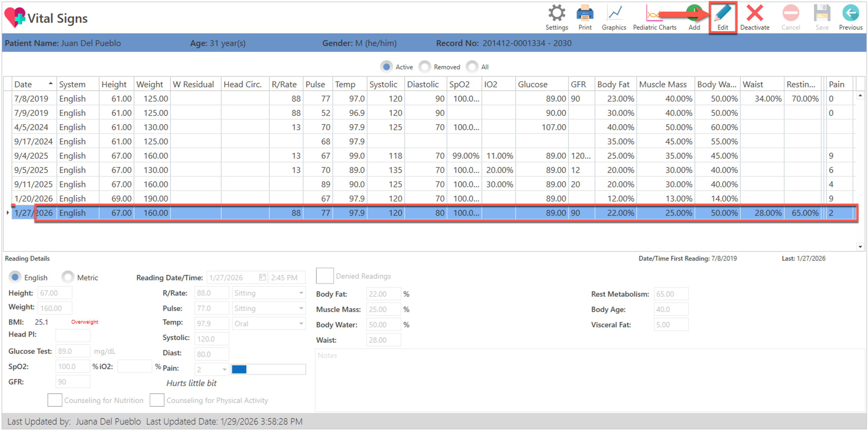Screen dimensions: 868x432
Task: Switch to Metric units radio button
Action: (68, 277)
